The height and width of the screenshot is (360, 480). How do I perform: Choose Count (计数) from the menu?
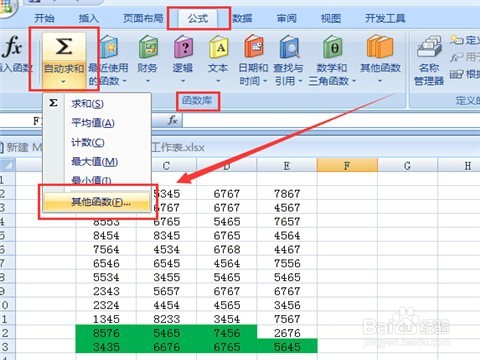click(x=97, y=142)
